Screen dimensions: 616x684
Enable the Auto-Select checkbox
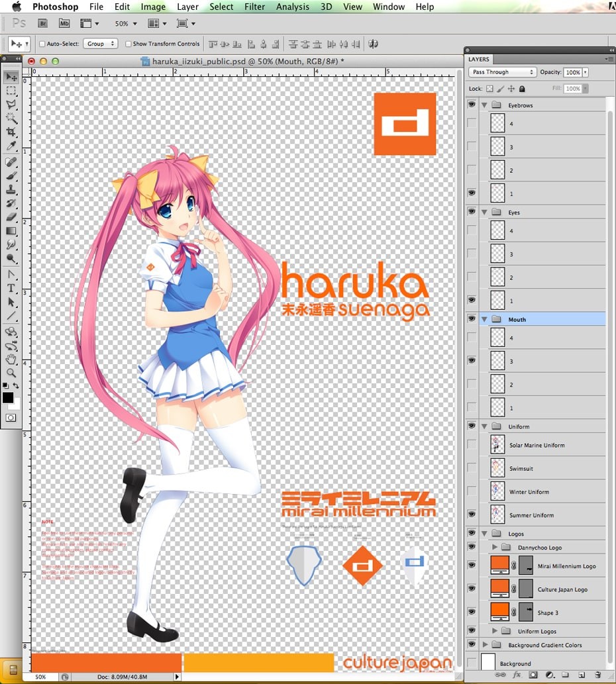tap(42, 44)
